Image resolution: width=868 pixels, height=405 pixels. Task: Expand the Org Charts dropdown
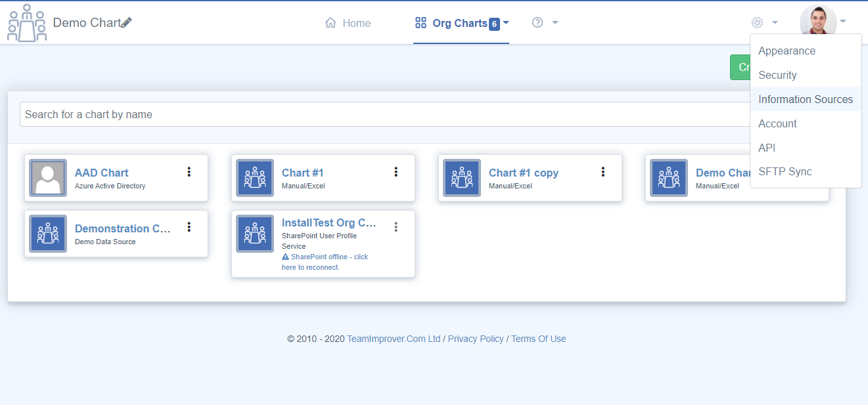point(506,23)
